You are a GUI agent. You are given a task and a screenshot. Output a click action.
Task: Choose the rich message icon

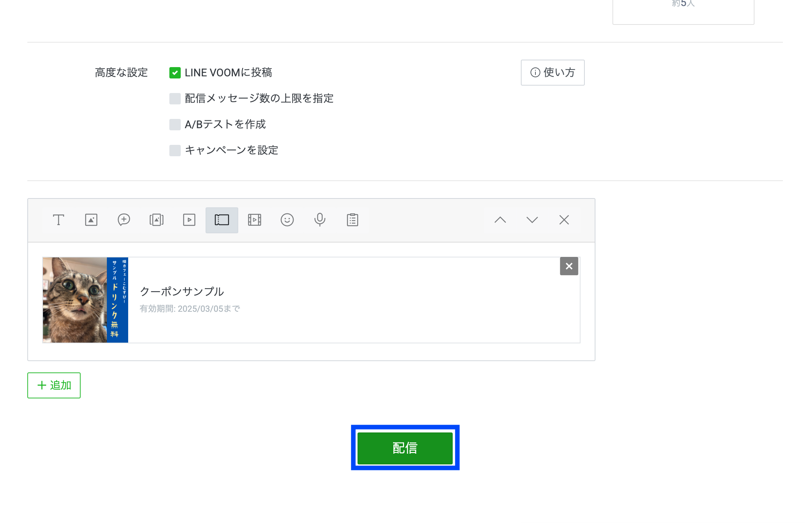pos(124,220)
